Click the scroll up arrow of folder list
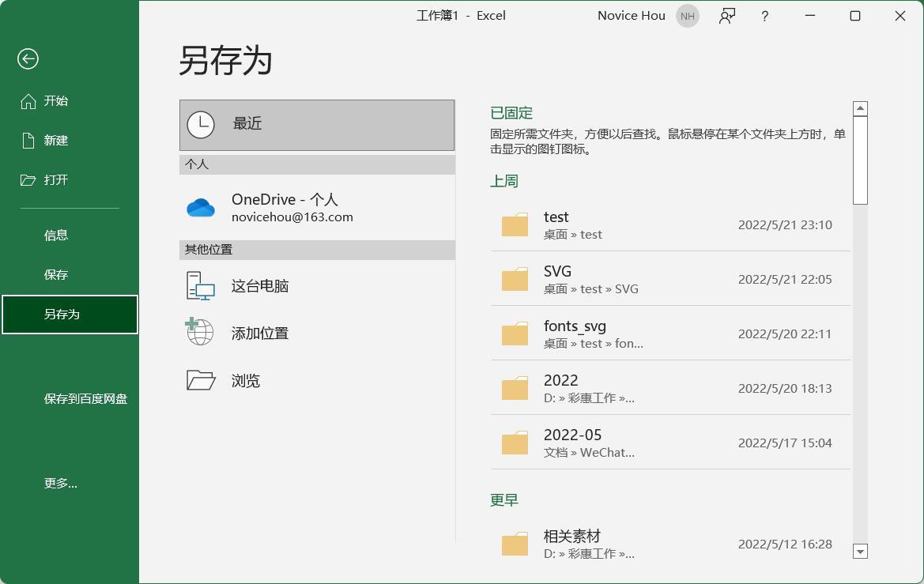This screenshot has width=924, height=584. tap(861, 108)
